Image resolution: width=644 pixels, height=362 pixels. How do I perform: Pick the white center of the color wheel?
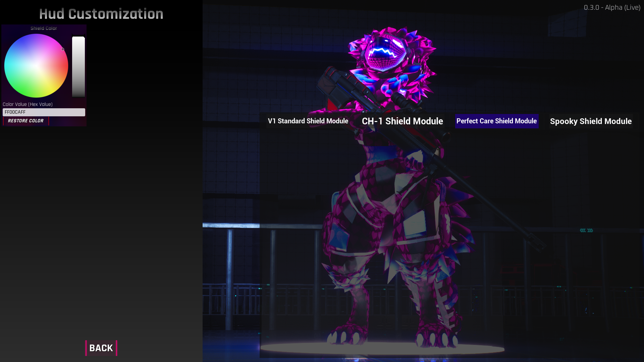tap(36, 66)
